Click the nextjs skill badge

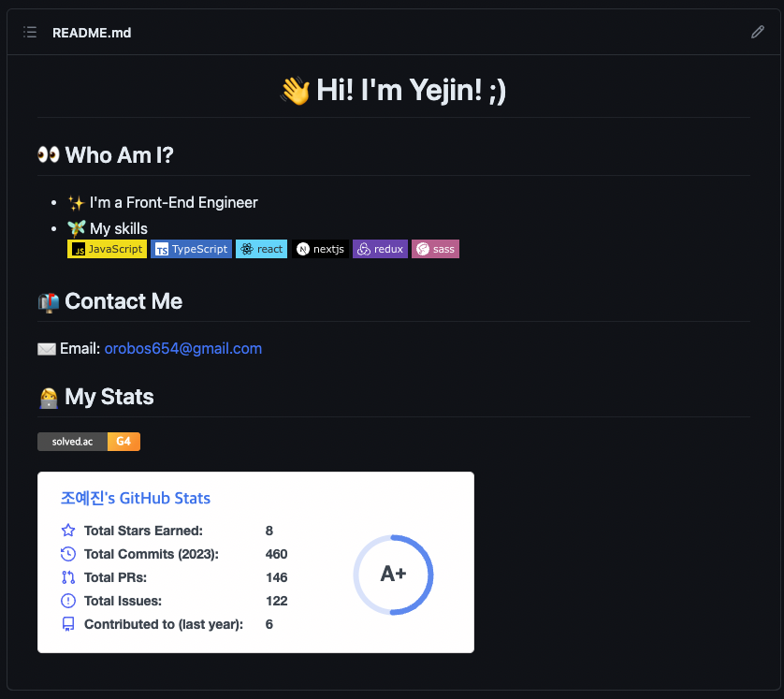tap(320, 249)
